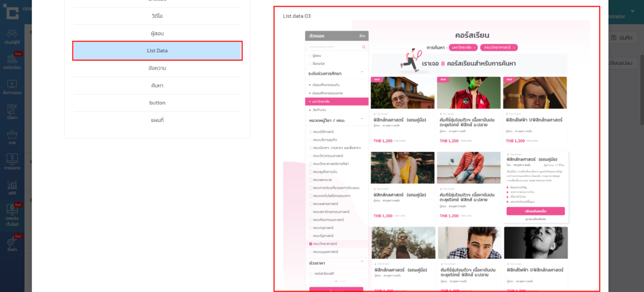
Task: Select ผู้สอน in the component list
Action: [x=157, y=34]
